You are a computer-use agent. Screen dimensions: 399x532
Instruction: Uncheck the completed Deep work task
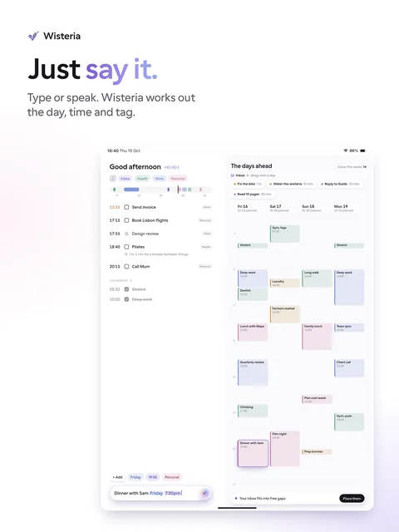pyautogui.click(x=126, y=299)
